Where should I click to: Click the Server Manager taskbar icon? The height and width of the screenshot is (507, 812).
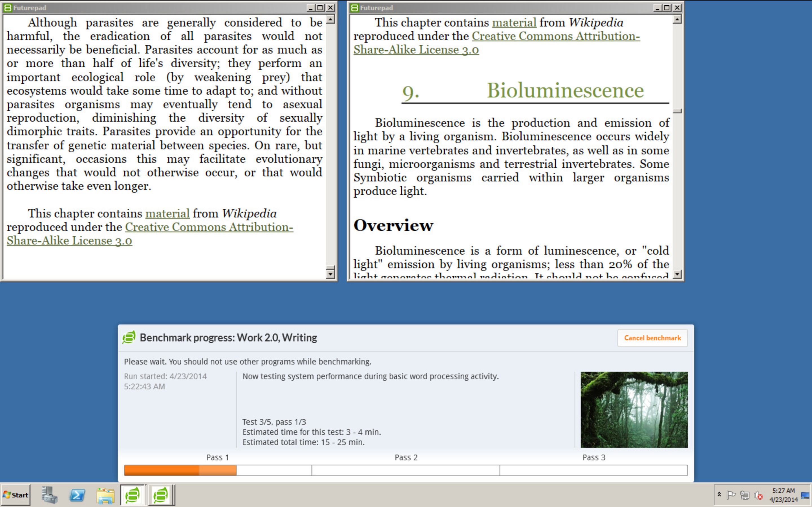(x=49, y=495)
